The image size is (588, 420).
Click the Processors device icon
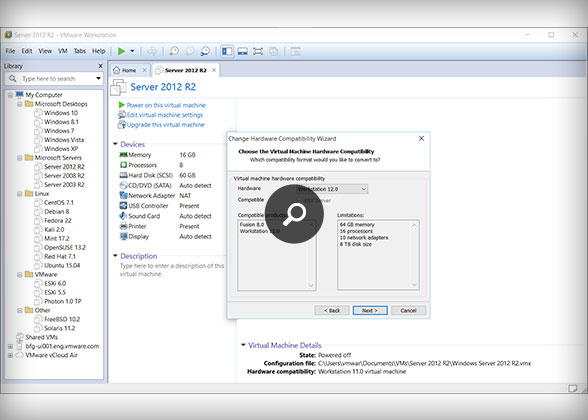tap(123, 165)
